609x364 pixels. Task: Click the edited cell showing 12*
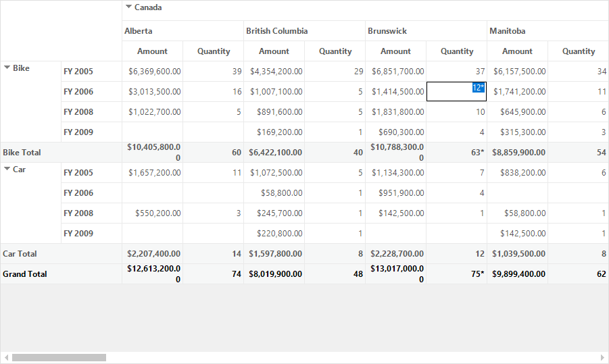click(456, 92)
